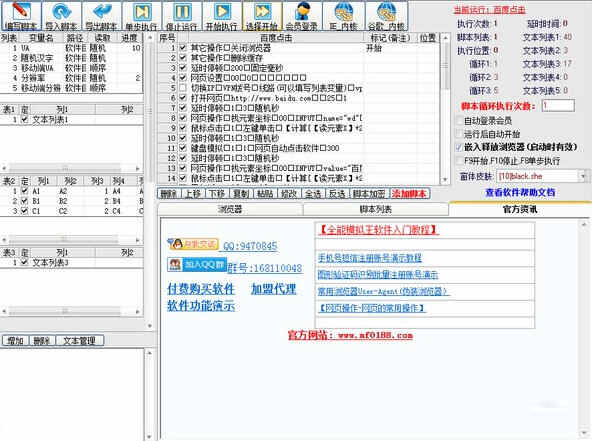The height and width of the screenshot is (441, 592).
Task: Focus the 脚本循环执行次数 input field
Action: [558, 106]
